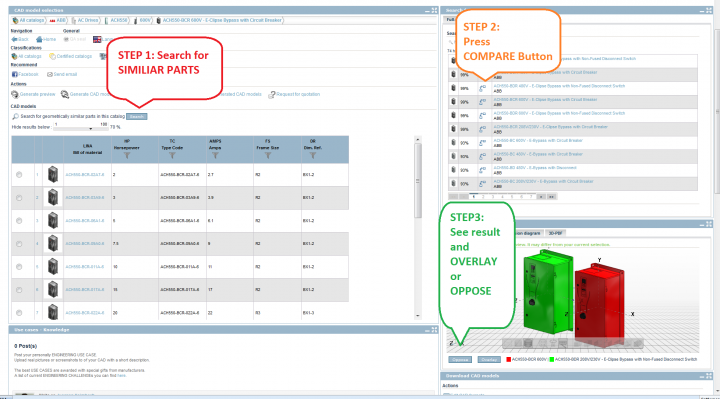Select the radio button for row 1
Screen dimensions: 720x399
click(19, 175)
